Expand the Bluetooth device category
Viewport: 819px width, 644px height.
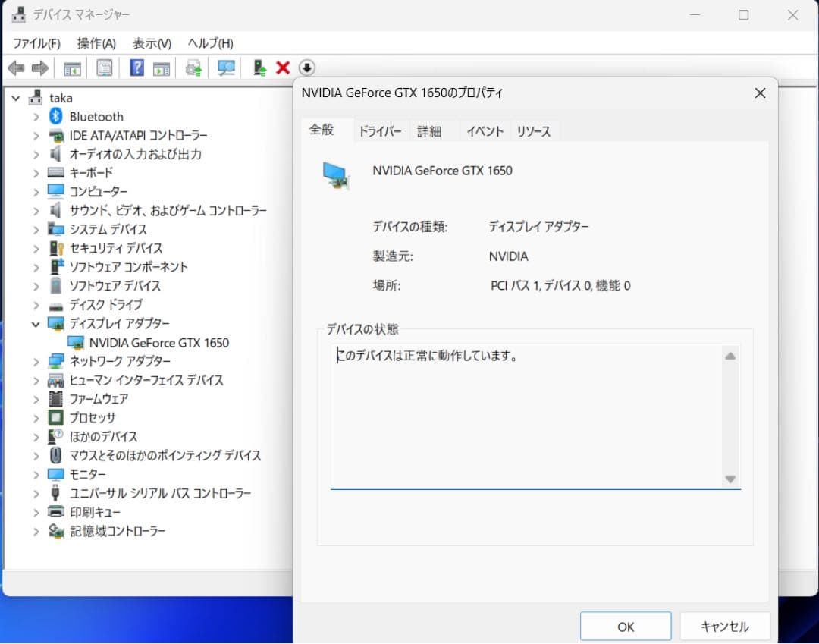36,116
